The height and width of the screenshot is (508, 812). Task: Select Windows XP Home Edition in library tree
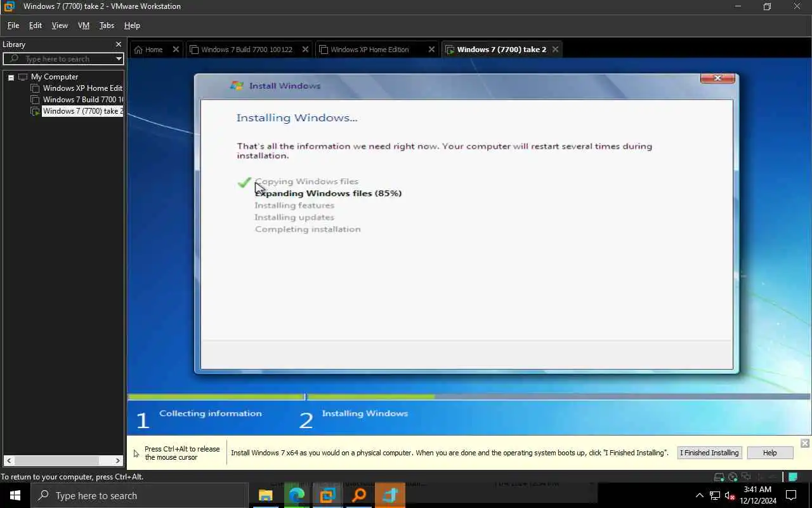click(82, 88)
